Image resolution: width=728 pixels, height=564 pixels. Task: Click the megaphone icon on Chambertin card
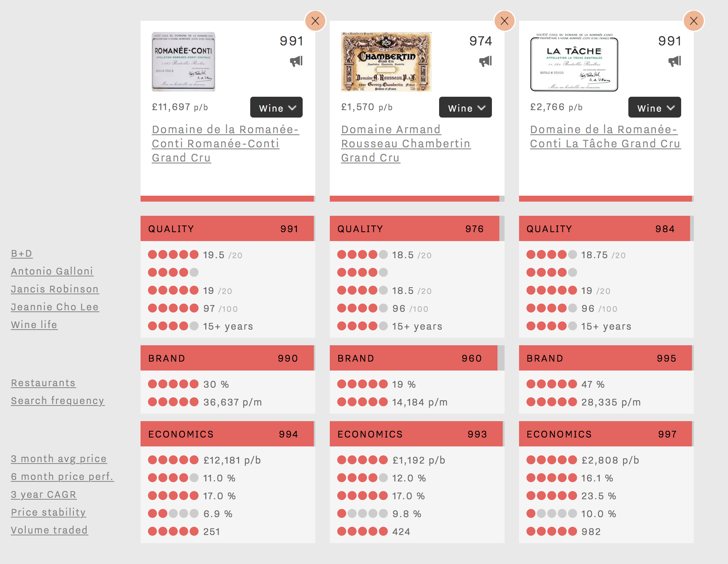click(486, 61)
